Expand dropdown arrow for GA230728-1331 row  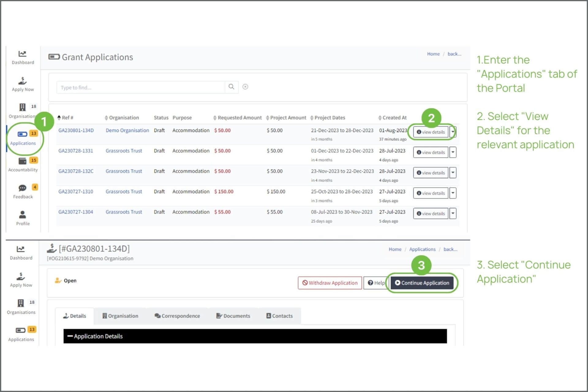453,152
